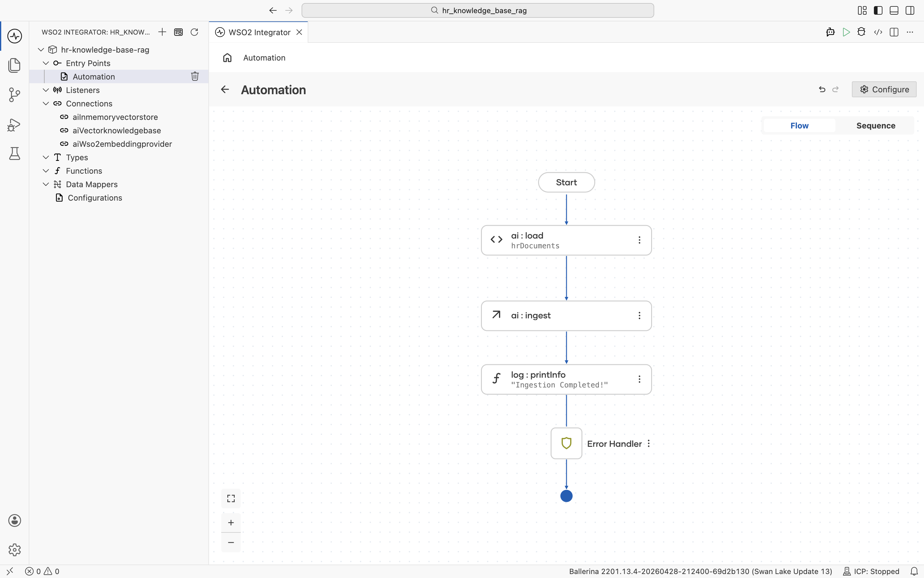Click the add plus icon in sidebar header

pyautogui.click(x=162, y=32)
